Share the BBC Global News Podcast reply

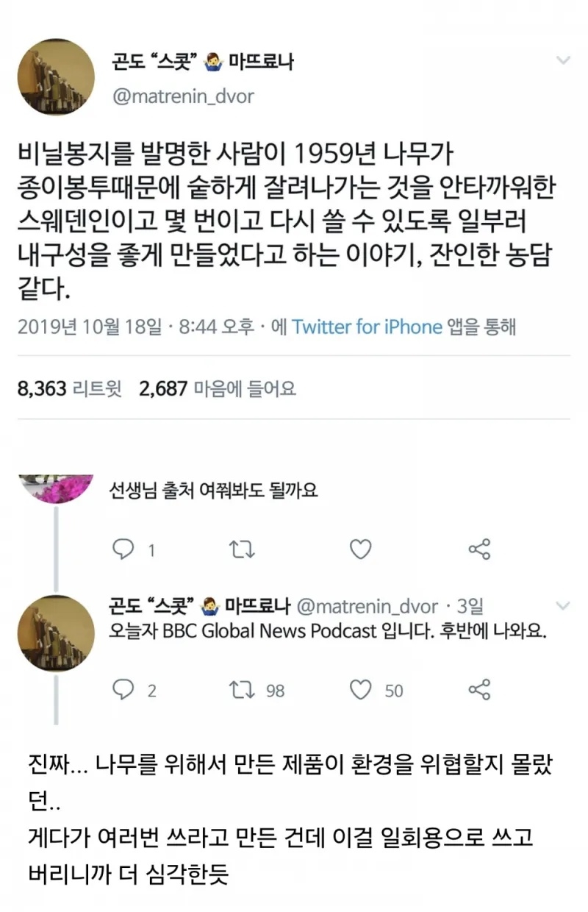(479, 690)
